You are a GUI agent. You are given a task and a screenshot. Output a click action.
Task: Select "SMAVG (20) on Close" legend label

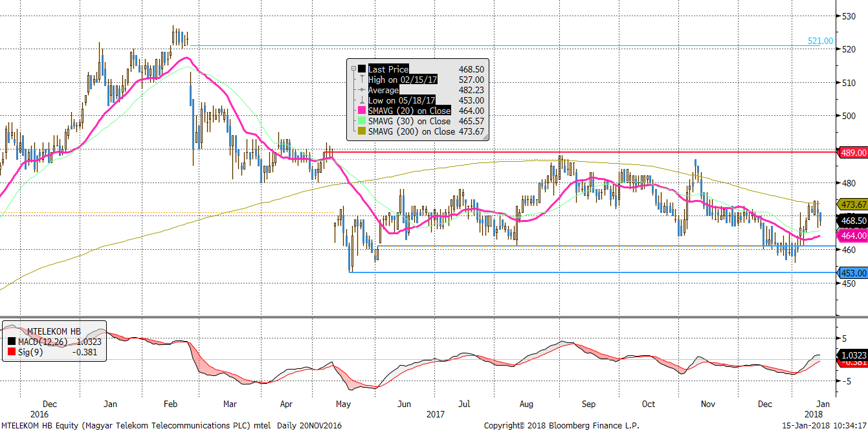tap(409, 111)
